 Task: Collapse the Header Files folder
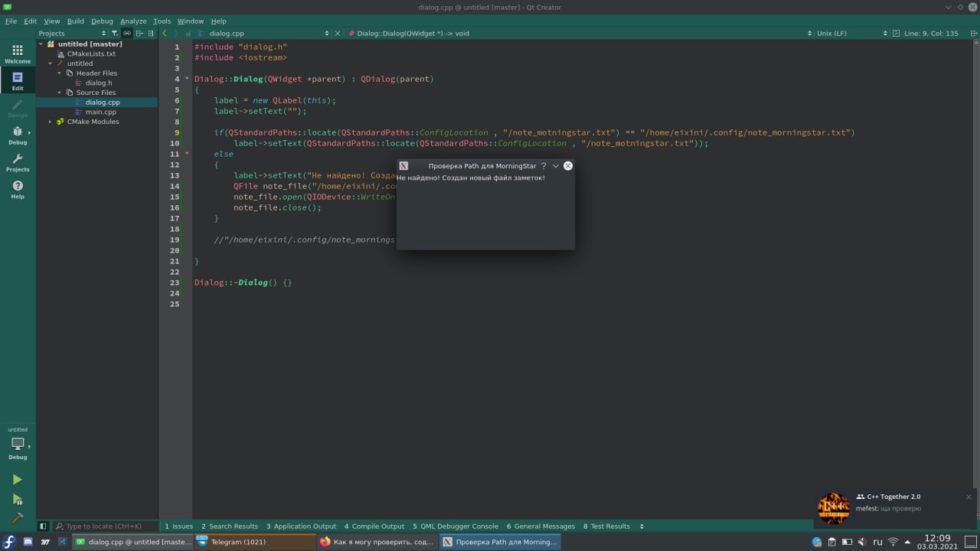(60, 73)
